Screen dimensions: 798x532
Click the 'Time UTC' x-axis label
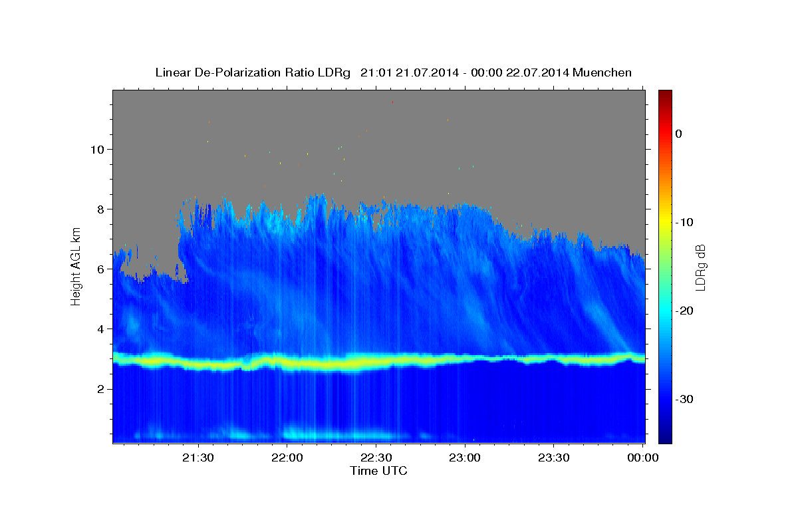[x=378, y=471]
